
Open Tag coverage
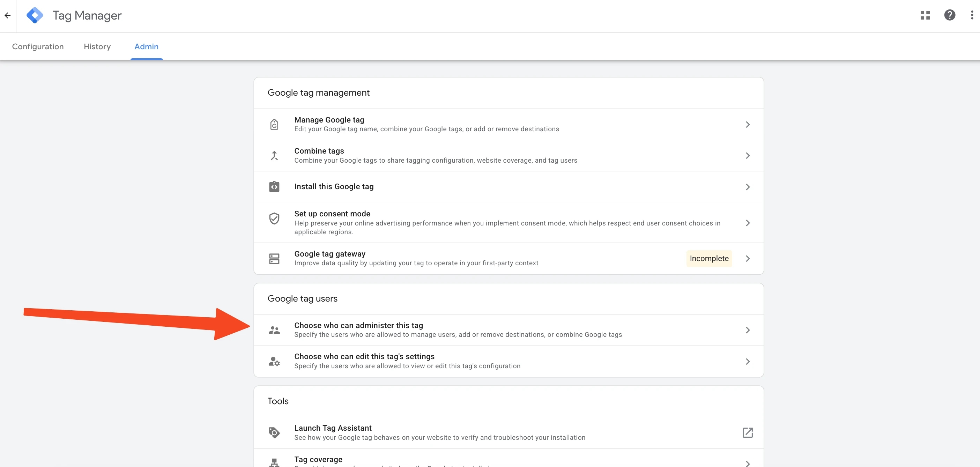[508, 458]
